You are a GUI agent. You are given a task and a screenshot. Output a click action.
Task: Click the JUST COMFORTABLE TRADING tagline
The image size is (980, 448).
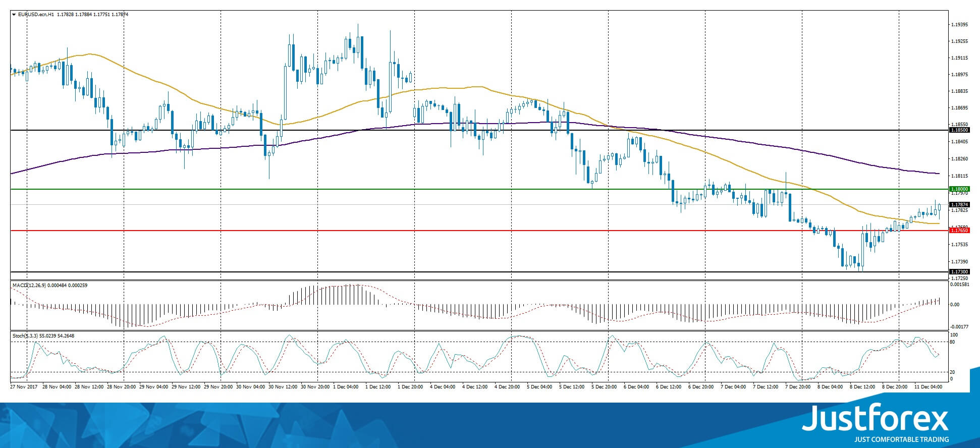[901, 439]
